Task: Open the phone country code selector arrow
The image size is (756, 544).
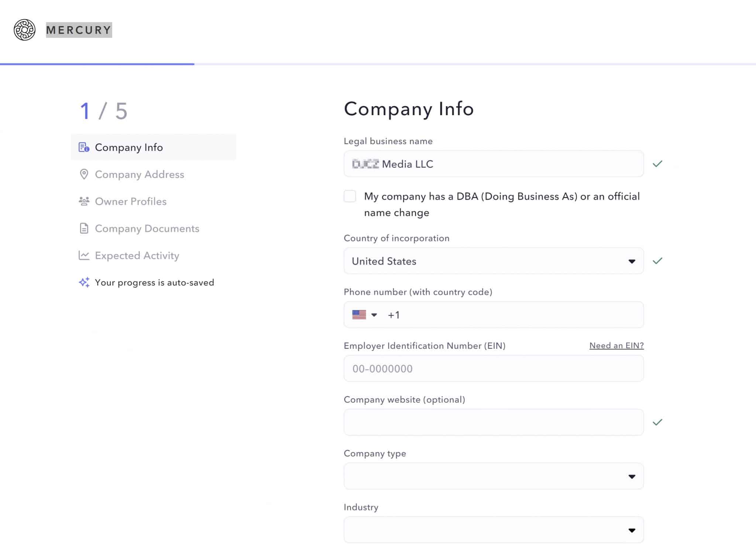Action: click(x=374, y=315)
